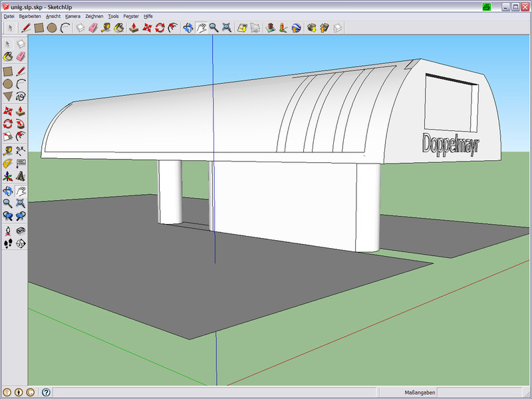Choose the Paint Bucket in top toolbar
532x399 pixels.
point(119,28)
